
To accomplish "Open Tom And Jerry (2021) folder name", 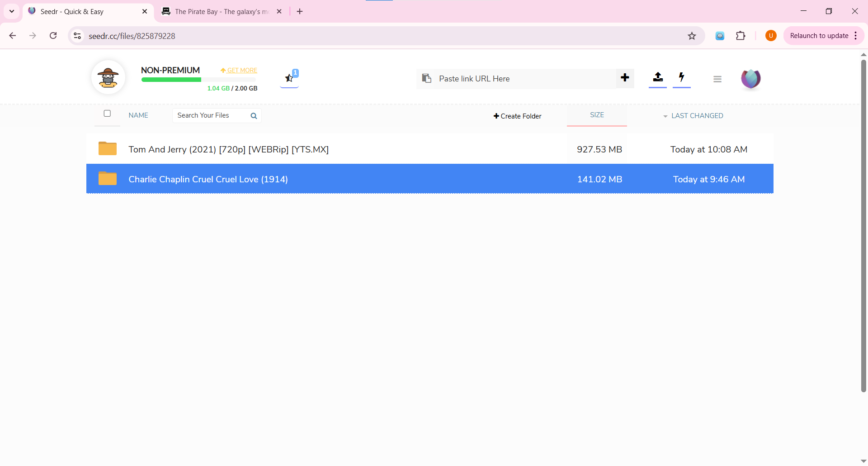I will [228, 149].
